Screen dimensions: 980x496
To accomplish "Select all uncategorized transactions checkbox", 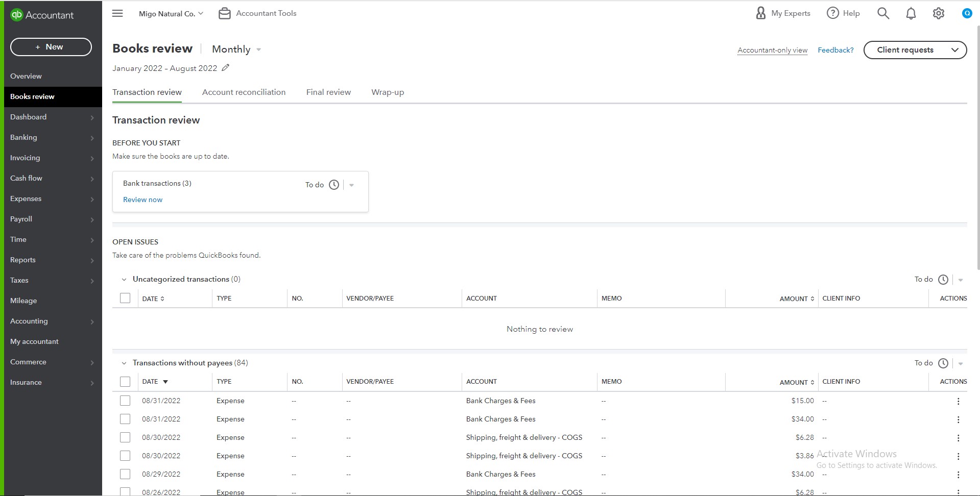I will [x=125, y=298].
